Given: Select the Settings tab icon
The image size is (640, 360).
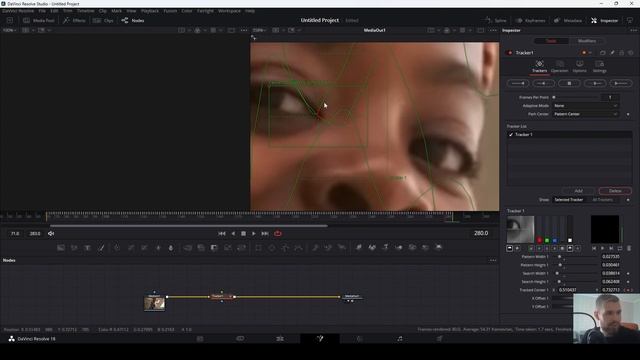Looking at the screenshot, I should coord(600,67).
